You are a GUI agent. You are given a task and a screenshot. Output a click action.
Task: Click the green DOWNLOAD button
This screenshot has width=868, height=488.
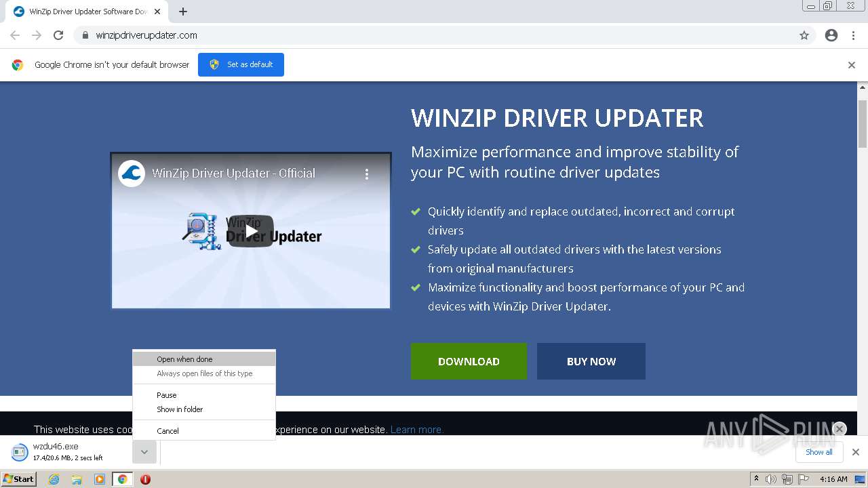click(469, 361)
